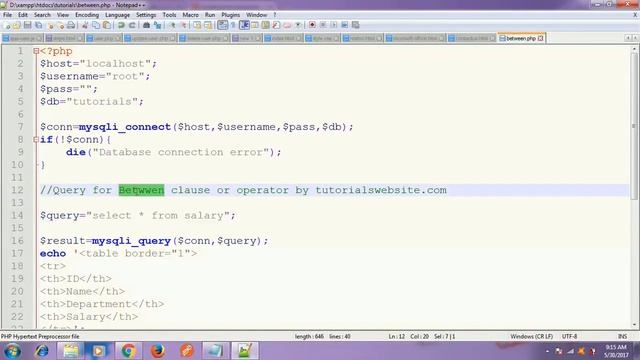Image resolution: width=640 pixels, height=360 pixels.
Task: Click the Cut scissors toolbar icon
Action: 85,25
